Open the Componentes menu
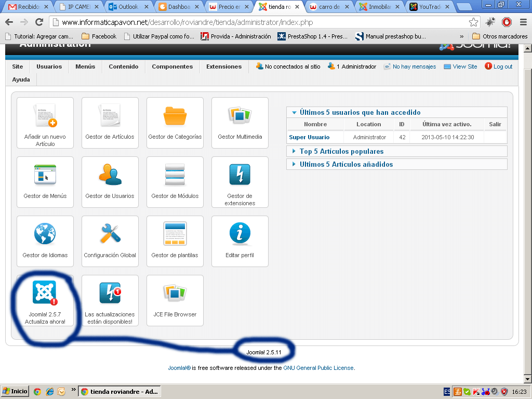Screen dimensions: 532x399 [x=172, y=66]
